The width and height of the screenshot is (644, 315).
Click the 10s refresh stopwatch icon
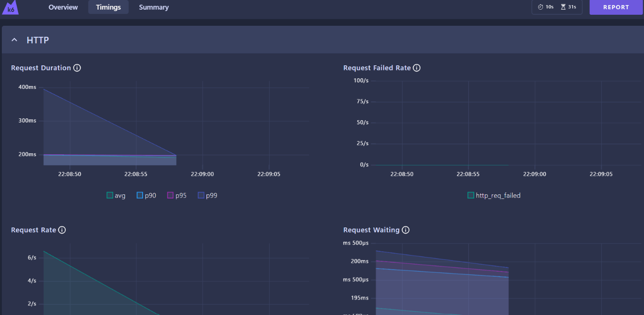coord(540,7)
